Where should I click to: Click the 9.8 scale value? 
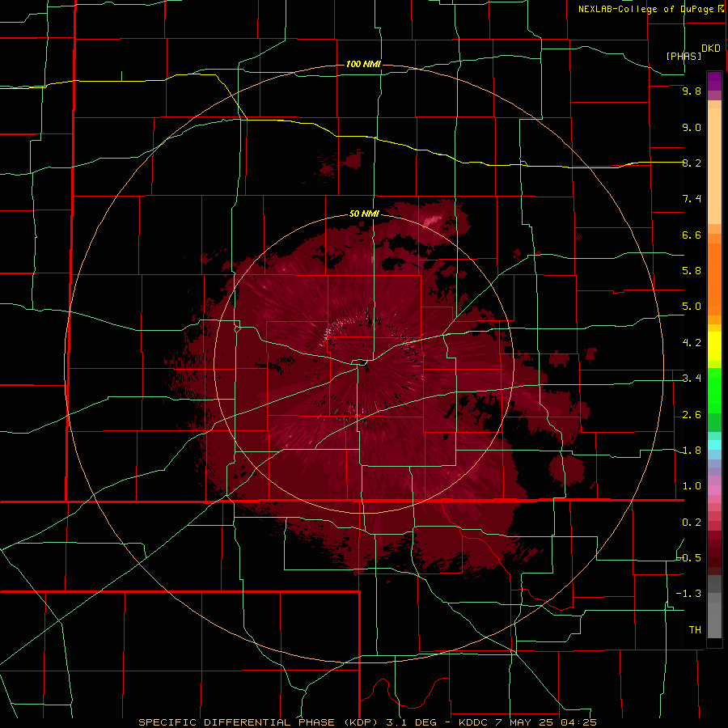692,91
